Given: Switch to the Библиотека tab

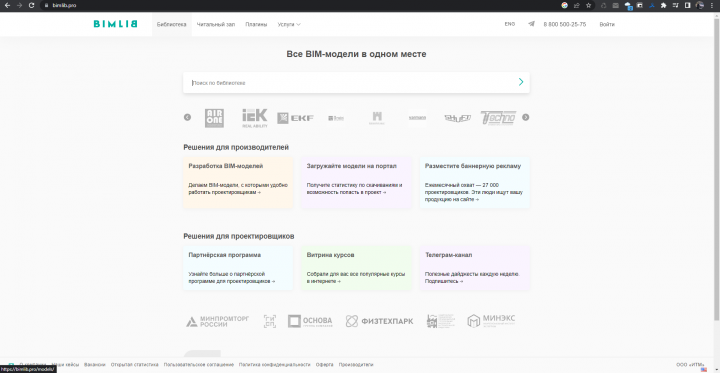Looking at the screenshot, I should pos(171,24).
